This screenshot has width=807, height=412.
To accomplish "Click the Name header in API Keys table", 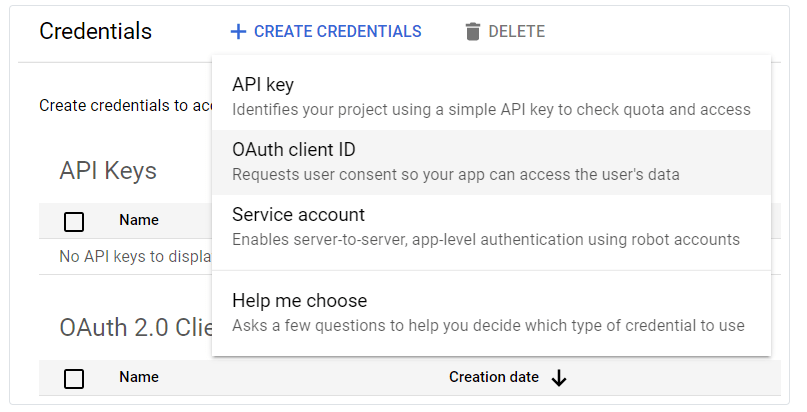I will (x=139, y=220).
